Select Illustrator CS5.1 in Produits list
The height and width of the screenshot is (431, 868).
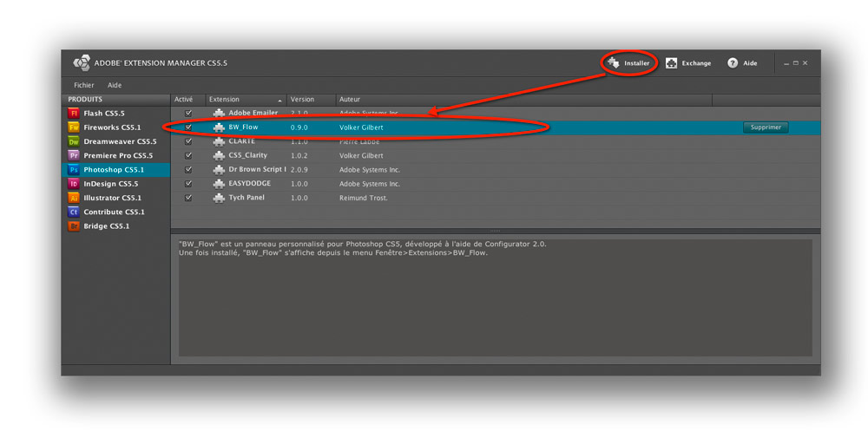[115, 198]
